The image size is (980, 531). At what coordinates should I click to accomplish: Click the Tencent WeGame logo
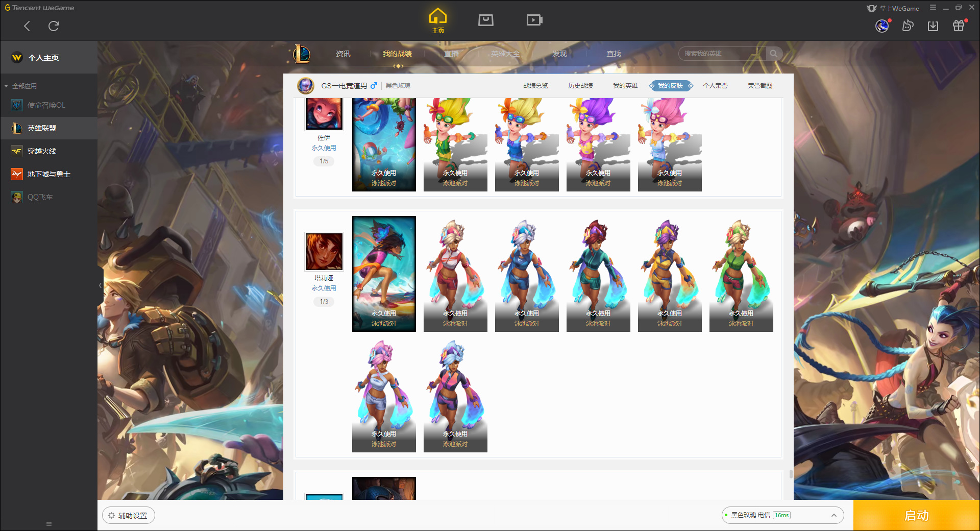39,8
